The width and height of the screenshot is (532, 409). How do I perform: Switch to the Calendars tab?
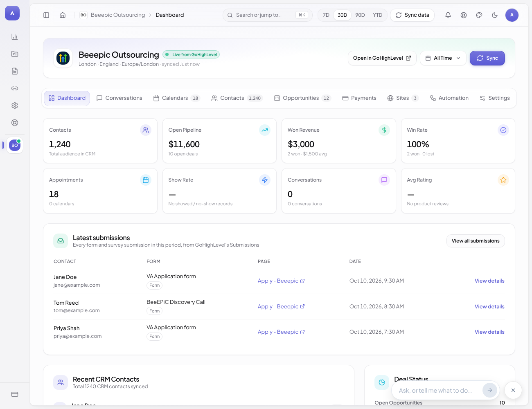177,98
